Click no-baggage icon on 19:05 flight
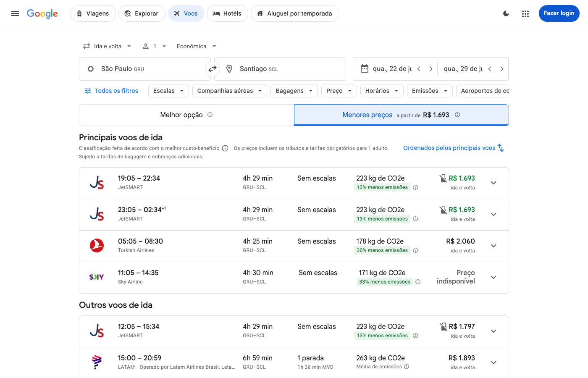Screen dimensions: 588x378 (x=443, y=178)
